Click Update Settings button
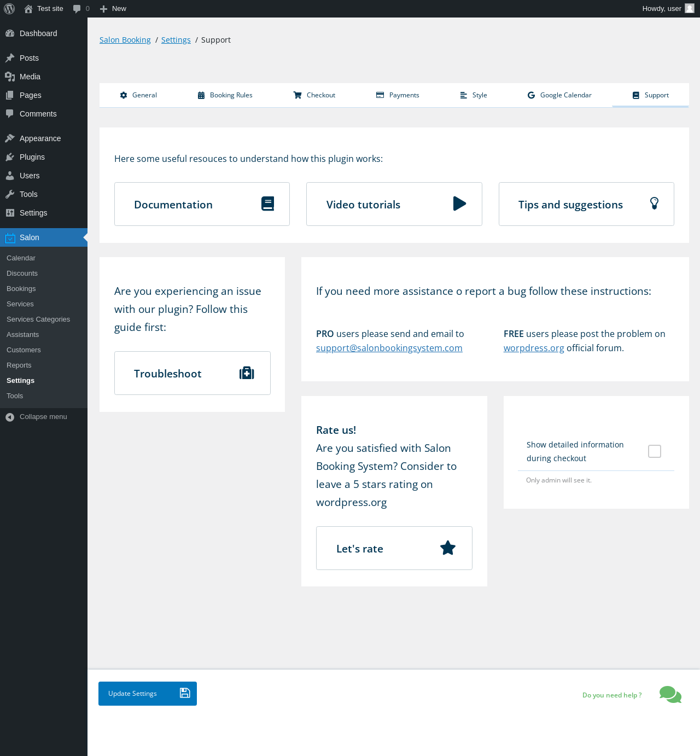Screen dimensions: 700x756 click(x=148, y=694)
